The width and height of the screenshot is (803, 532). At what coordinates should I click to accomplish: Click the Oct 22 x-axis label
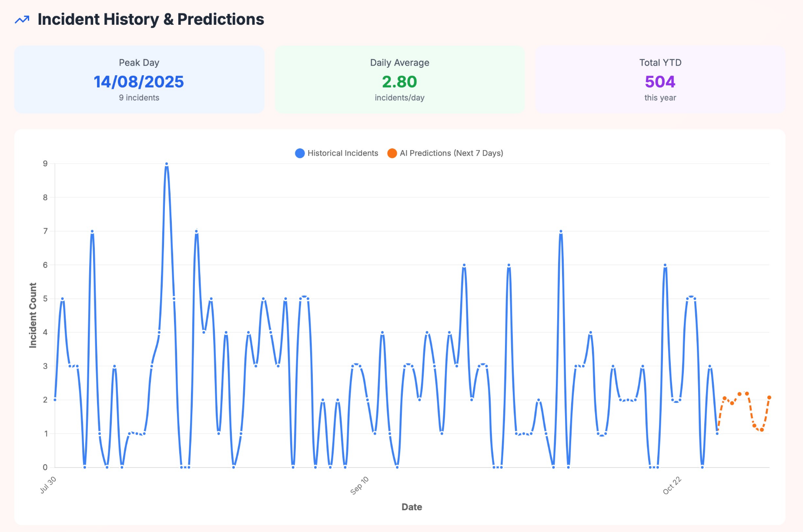[672, 485]
